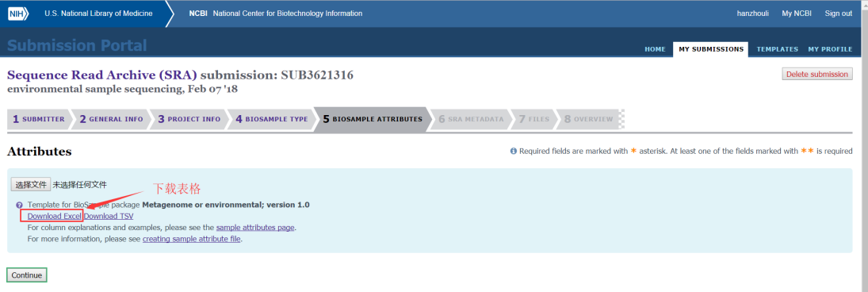868x292 pixels.
Task: Open creating sample attribute file link
Action: pos(192,240)
